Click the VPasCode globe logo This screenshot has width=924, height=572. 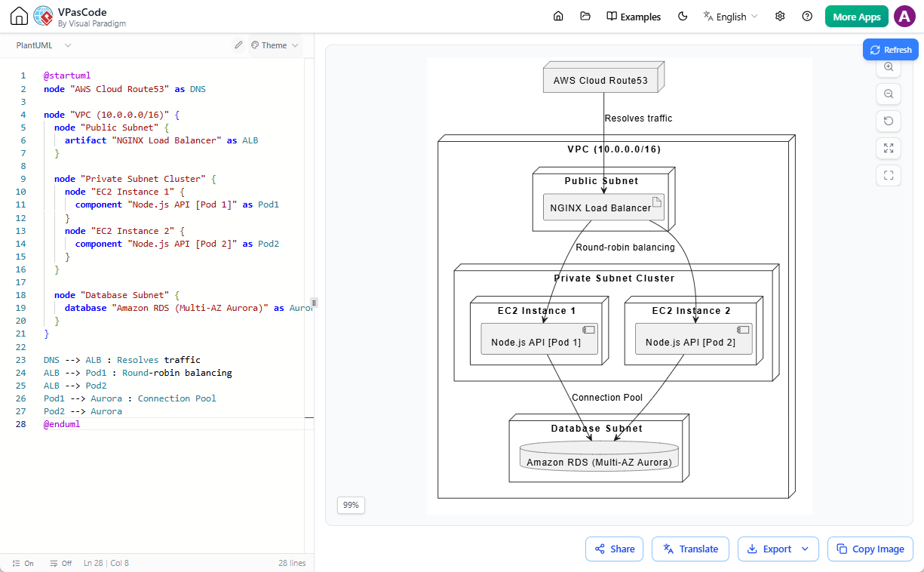(44, 17)
